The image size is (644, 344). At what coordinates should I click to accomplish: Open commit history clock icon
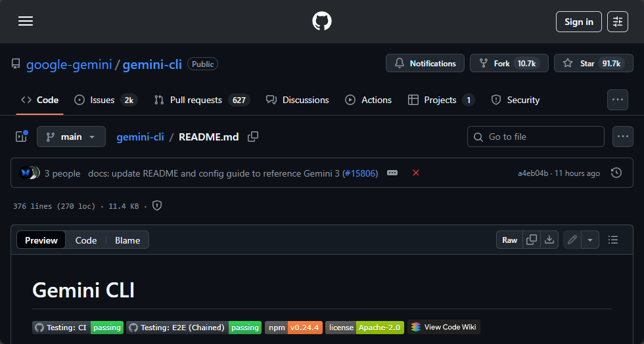tap(616, 173)
